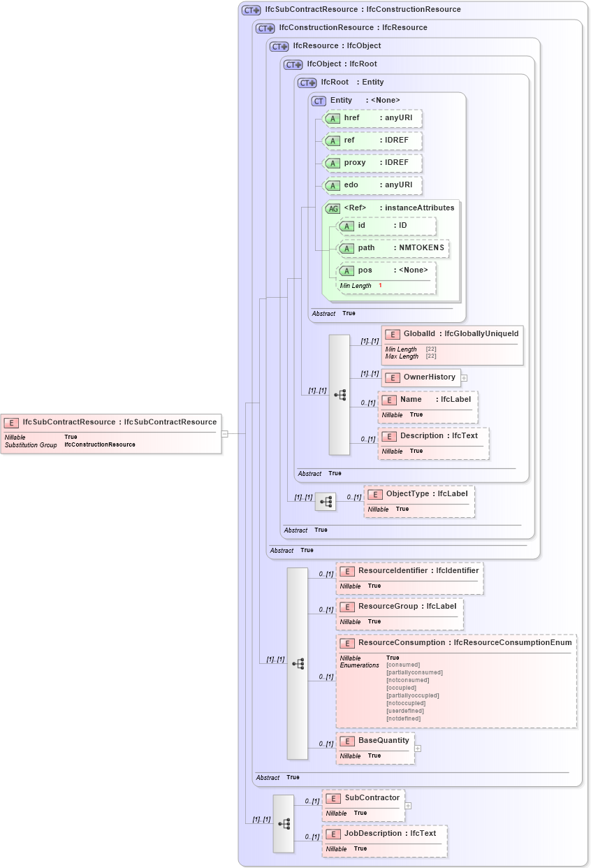The height and width of the screenshot is (868, 591).
Task: Click the CT icon next to IfcSubContractResource header
Action: tap(249, 10)
